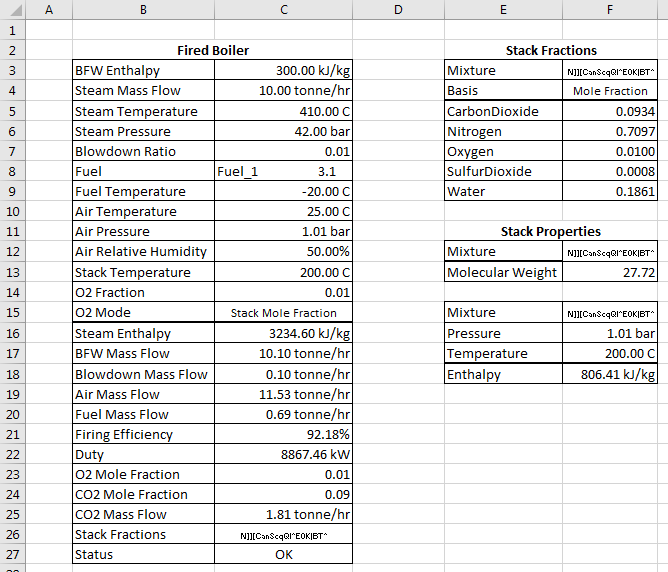Select row 21 header

coord(12,434)
